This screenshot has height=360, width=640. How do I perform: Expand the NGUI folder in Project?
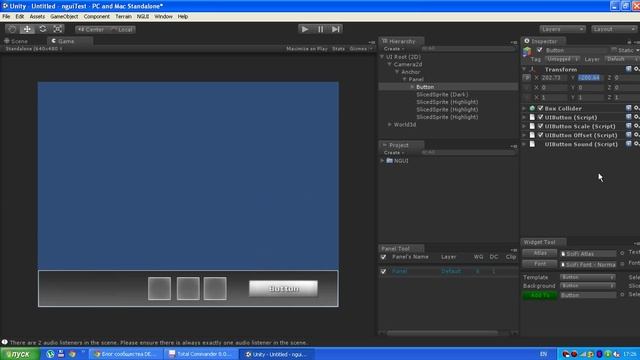click(x=382, y=161)
